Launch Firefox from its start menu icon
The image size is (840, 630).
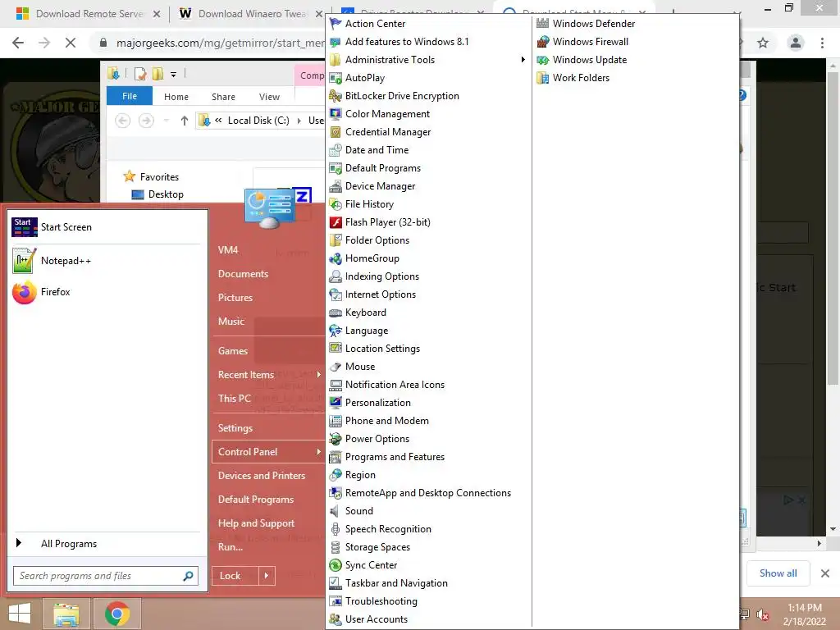(24, 292)
